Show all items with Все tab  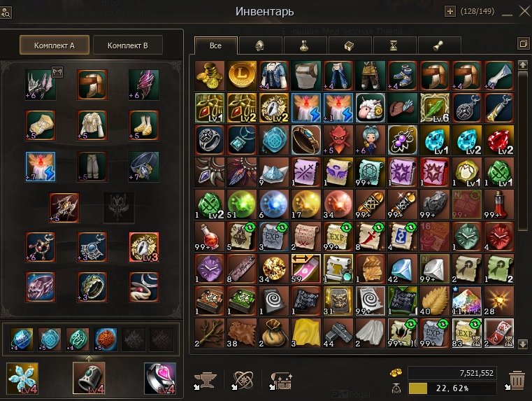215,45
